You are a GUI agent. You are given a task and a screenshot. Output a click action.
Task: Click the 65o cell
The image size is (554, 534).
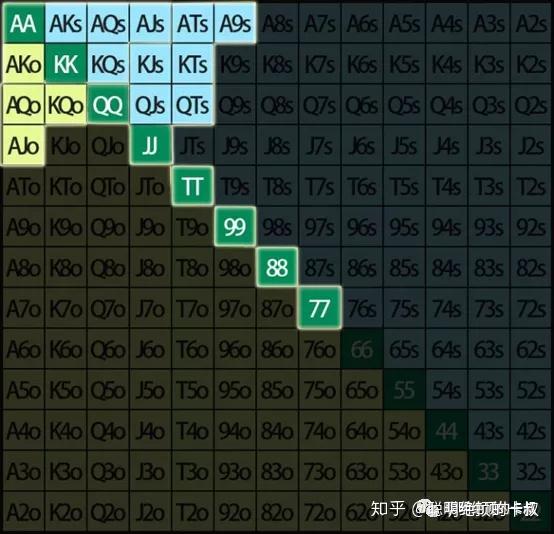362,390
